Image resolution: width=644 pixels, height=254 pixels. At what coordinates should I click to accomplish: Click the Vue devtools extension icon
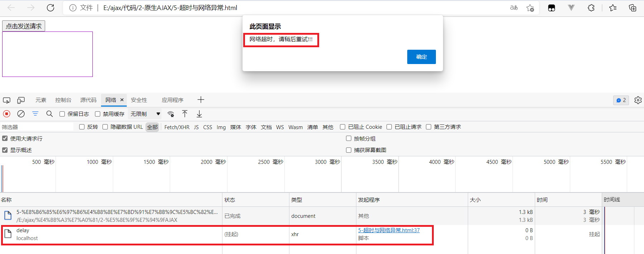(571, 8)
